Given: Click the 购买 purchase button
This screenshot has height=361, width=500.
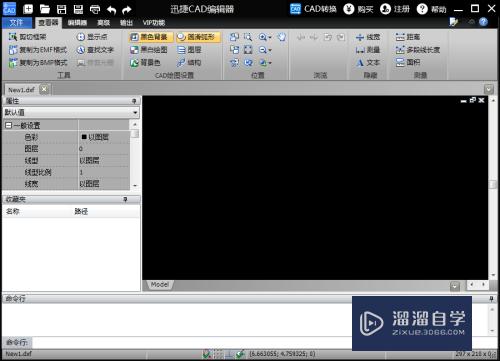Looking at the screenshot, I should pos(358,9).
